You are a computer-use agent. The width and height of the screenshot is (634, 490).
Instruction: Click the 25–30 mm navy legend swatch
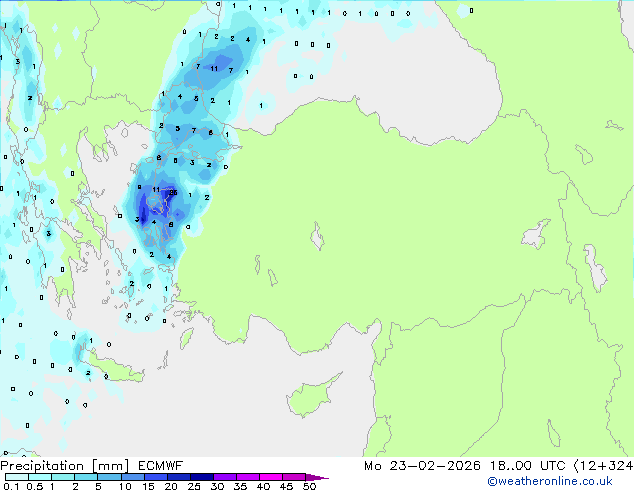click(201, 477)
